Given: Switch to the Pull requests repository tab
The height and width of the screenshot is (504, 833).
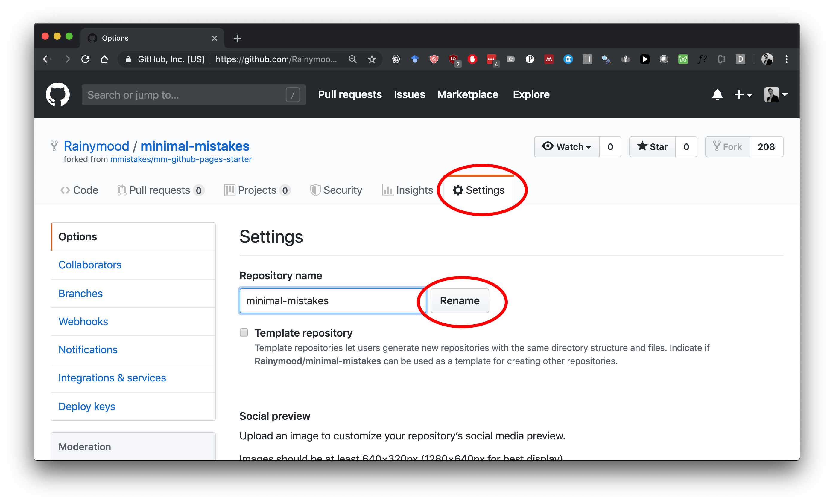Looking at the screenshot, I should point(160,190).
